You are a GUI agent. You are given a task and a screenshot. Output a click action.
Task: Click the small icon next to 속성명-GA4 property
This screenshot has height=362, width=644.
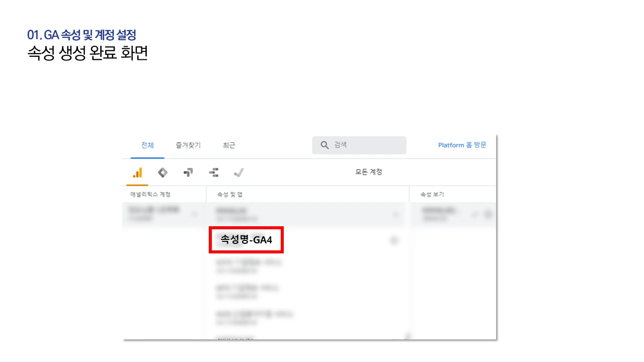point(394,240)
